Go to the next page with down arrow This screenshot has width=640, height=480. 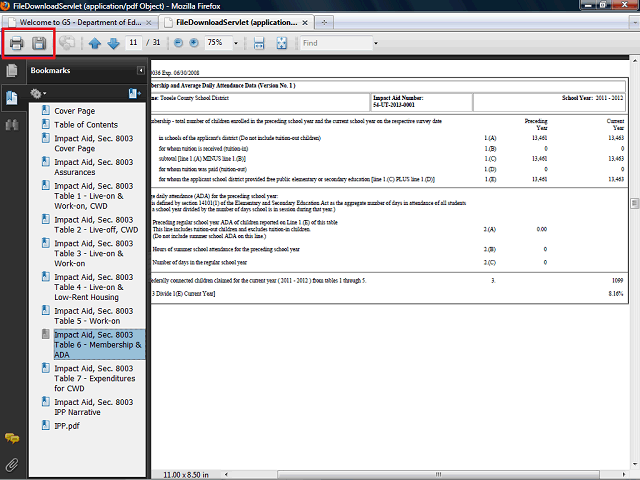113,44
